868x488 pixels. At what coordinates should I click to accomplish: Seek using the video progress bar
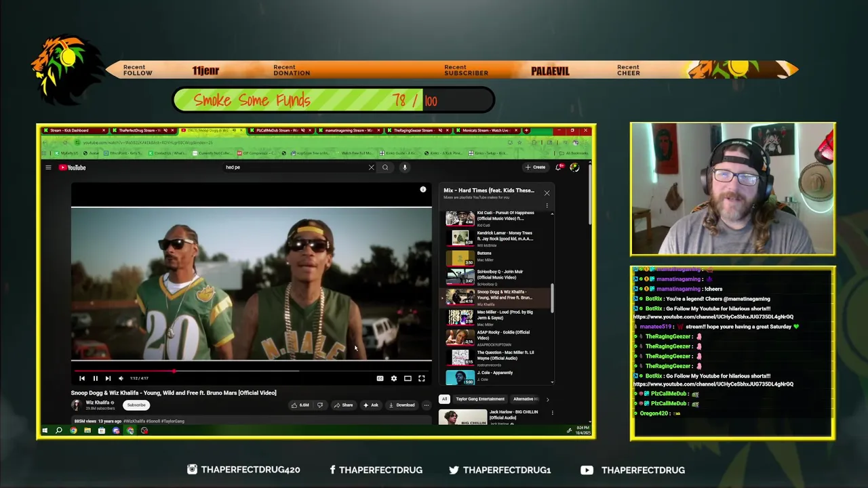click(x=251, y=371)
